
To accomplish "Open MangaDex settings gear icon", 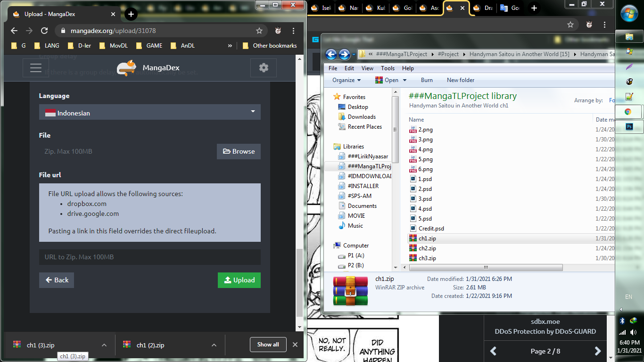I will coord(264,68).
